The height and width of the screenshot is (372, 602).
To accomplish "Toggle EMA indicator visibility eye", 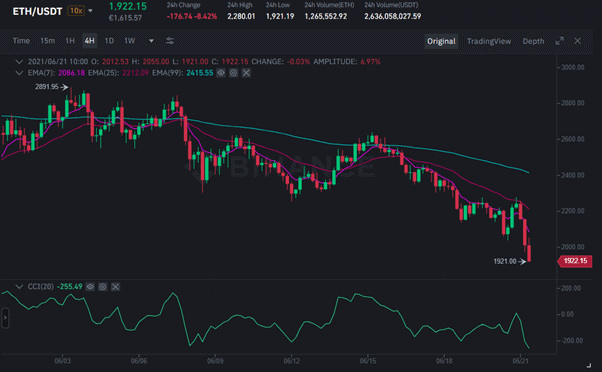I will (221, 73).
